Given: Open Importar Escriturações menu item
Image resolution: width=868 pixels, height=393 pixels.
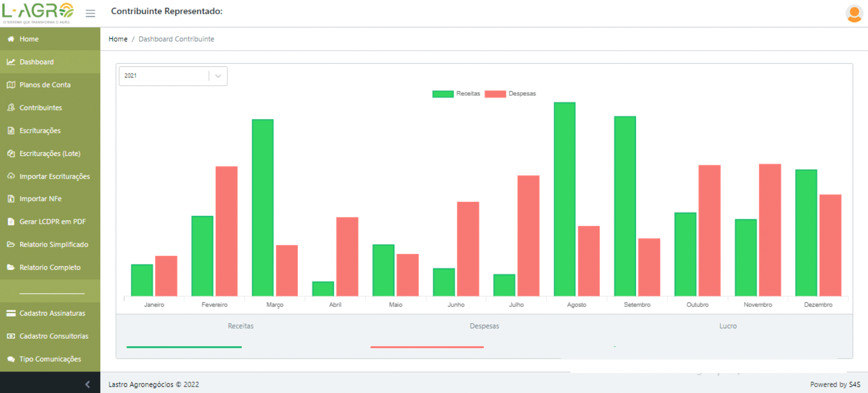Looking at the screenshot, I should coord(50,176).
